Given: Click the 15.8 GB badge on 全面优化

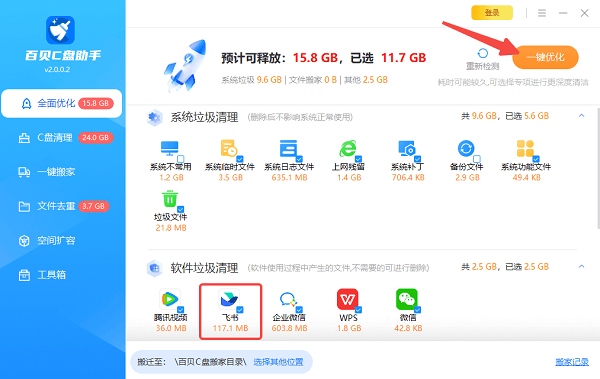Looking at the screenshot, I should pos(96,103).
